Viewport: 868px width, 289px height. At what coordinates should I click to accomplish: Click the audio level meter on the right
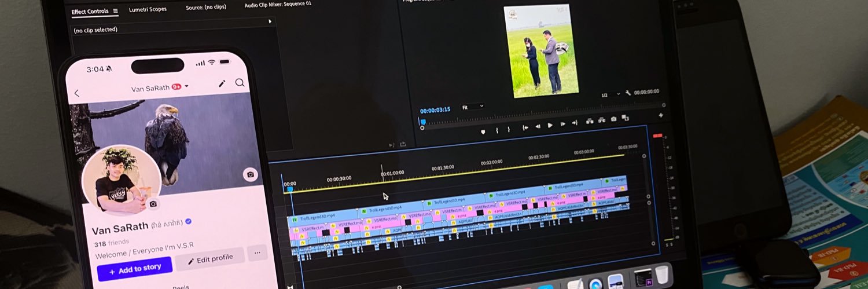tap(667, 189)
